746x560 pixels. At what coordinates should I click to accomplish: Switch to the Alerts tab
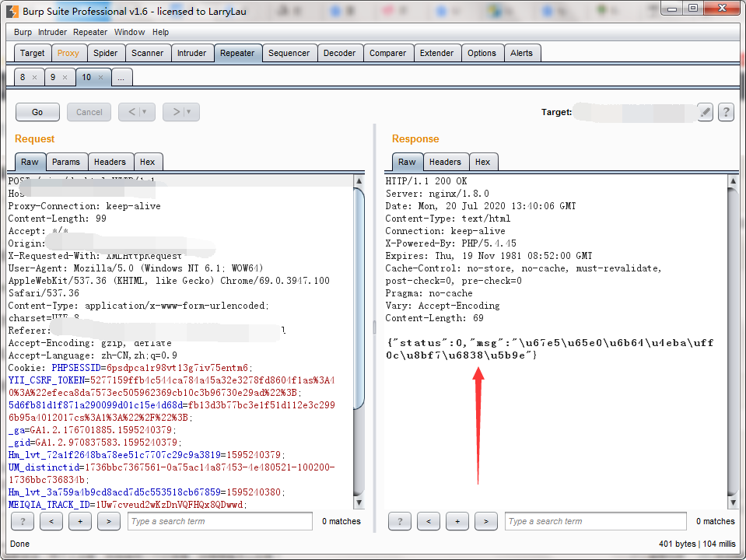pos(521,53)
